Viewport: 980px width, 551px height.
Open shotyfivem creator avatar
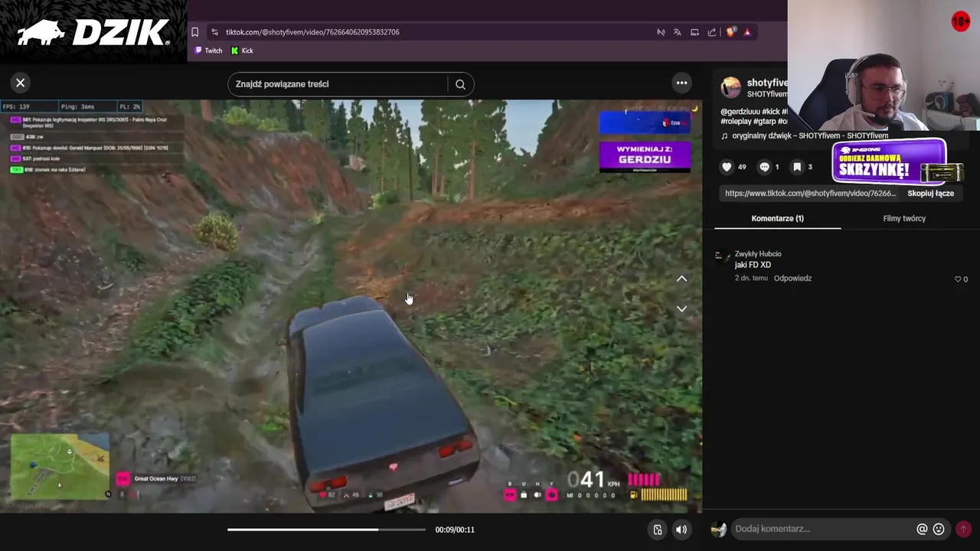730,87
